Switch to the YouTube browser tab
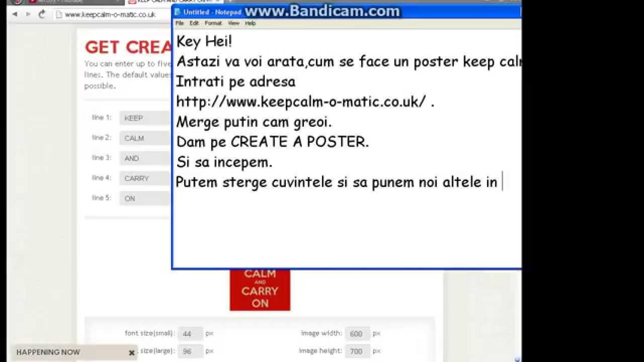Viewport: 644px width, 362px height. coord(75,2)
